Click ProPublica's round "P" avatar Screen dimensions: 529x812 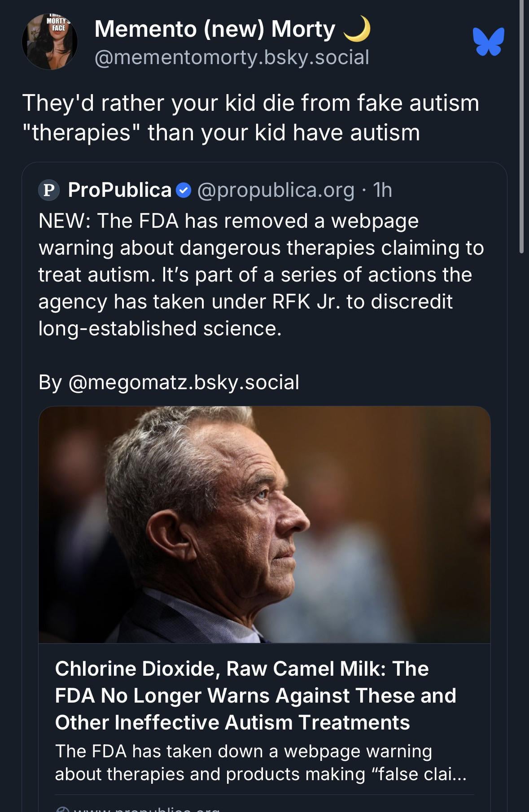pos(49,190)
